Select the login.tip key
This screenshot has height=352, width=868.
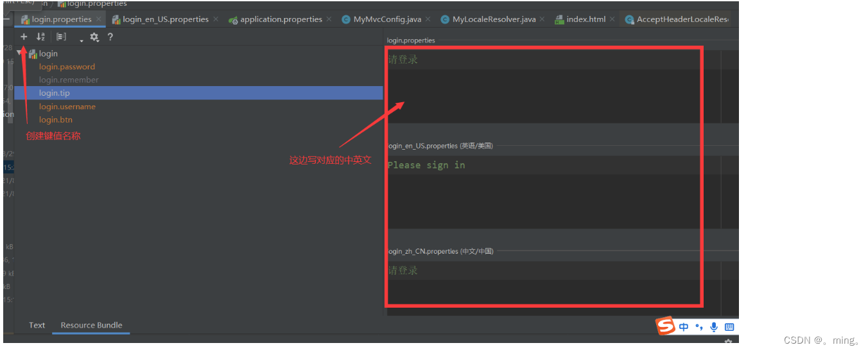coord(198,93)
